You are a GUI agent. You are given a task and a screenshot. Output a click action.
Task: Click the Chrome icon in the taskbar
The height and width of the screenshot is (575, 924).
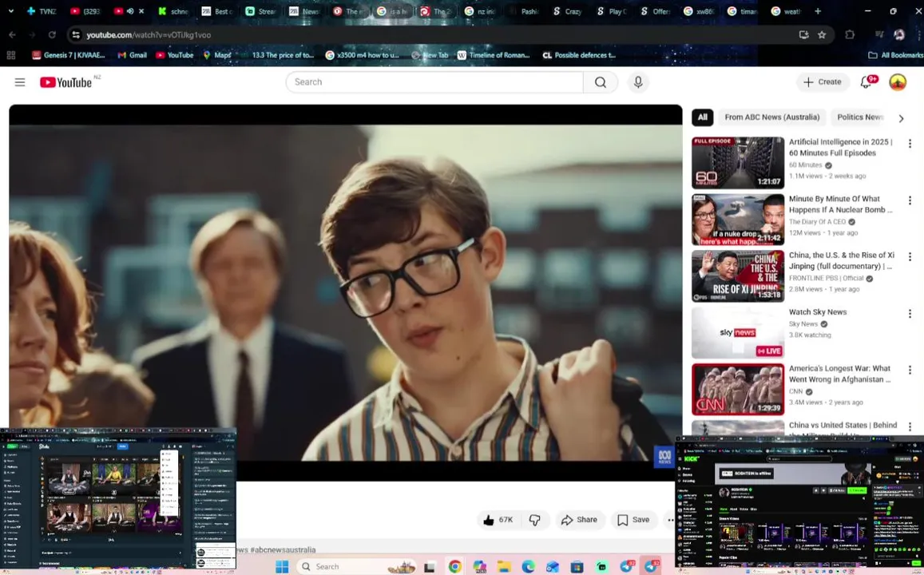(455, 567)
